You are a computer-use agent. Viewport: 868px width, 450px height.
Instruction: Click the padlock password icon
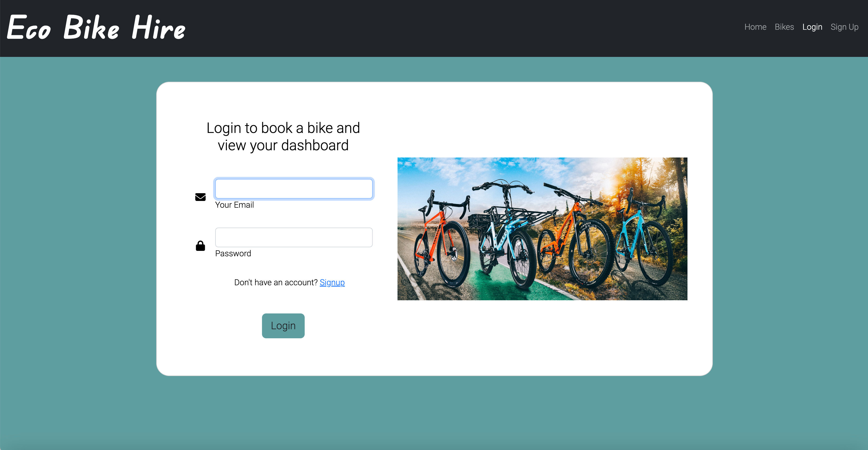click(x=200, y=246)
